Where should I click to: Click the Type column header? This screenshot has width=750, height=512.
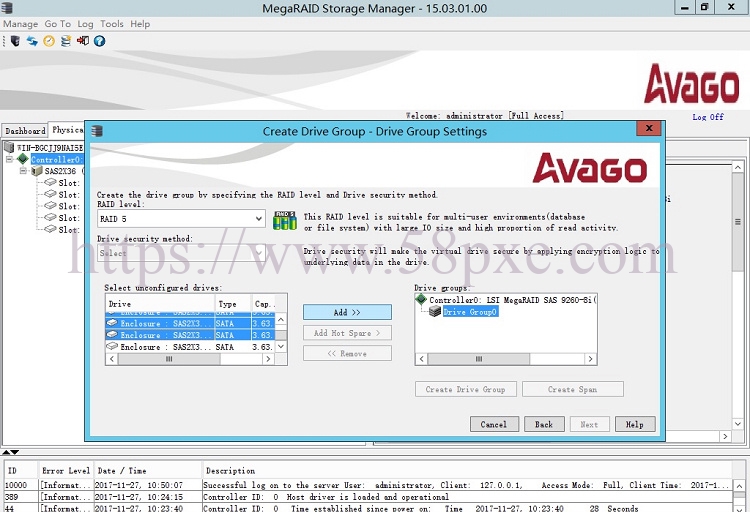pyautogui.click(x=233, y=303)
